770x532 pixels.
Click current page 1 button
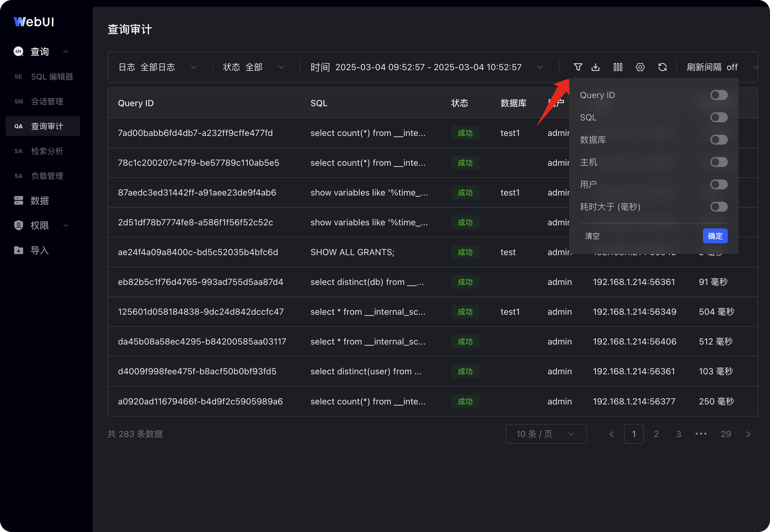(634, 434)
